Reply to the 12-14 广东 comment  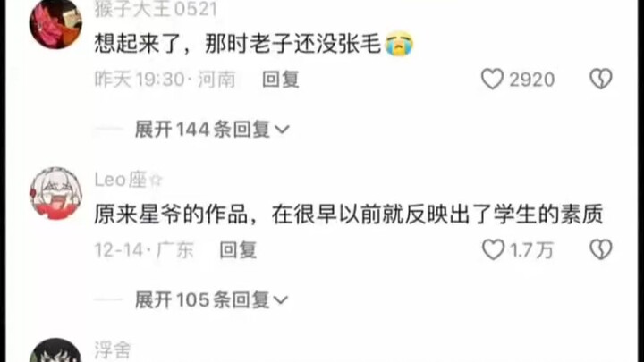tap(238, 250)
